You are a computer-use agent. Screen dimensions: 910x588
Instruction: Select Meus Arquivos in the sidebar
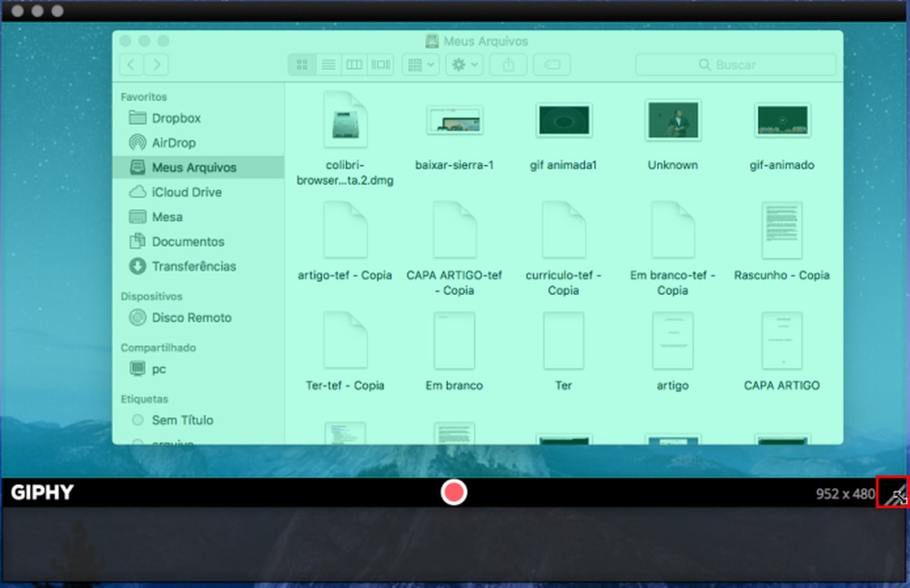[197, 167]
